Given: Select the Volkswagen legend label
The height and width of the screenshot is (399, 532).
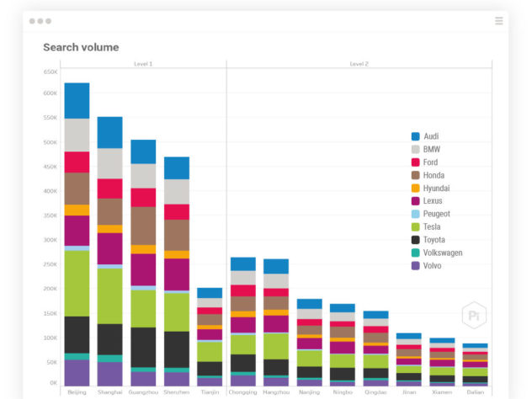Looking at the screenshot, I should tap(443, 253).
